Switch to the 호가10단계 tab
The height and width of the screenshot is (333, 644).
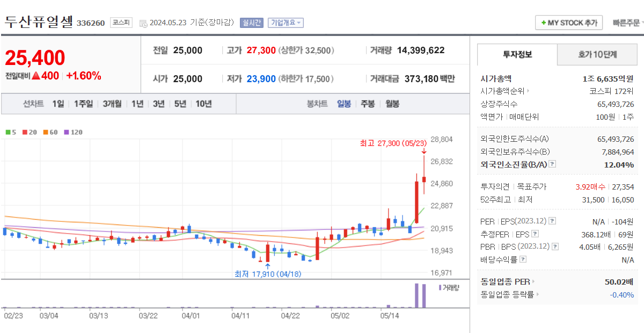(597, 54)
